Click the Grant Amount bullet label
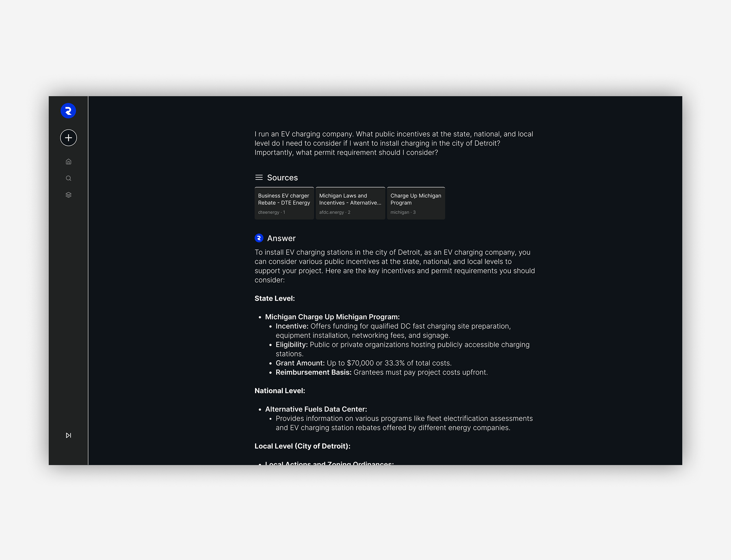 300,363
